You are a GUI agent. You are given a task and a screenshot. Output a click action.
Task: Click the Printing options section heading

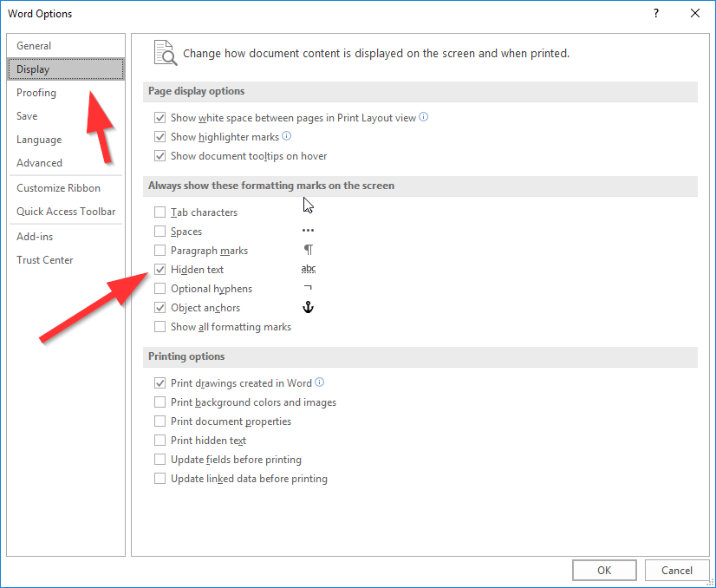pyautogui.click(x=186, y=356)
